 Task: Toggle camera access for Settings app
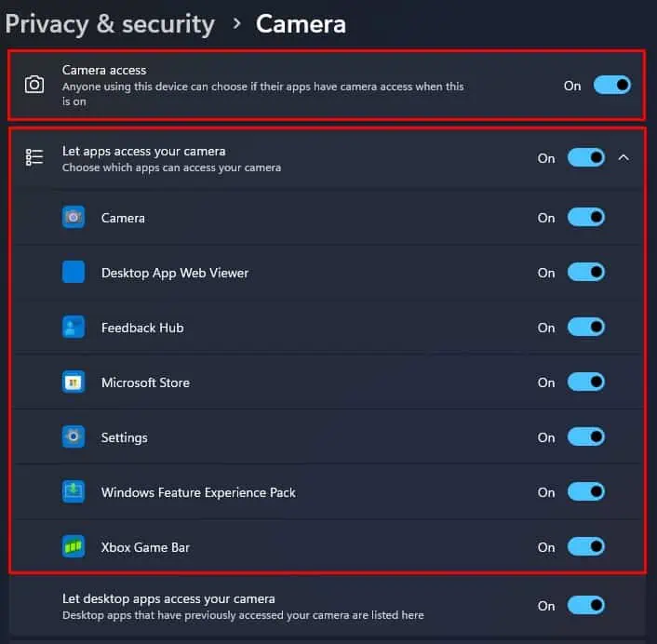pos(585,437)
